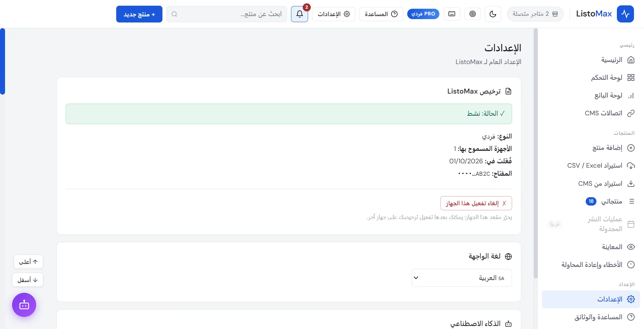644x329 pixels.
Task: Open the 2 متاجر متصلة stores pill
Action: point(535,14)
